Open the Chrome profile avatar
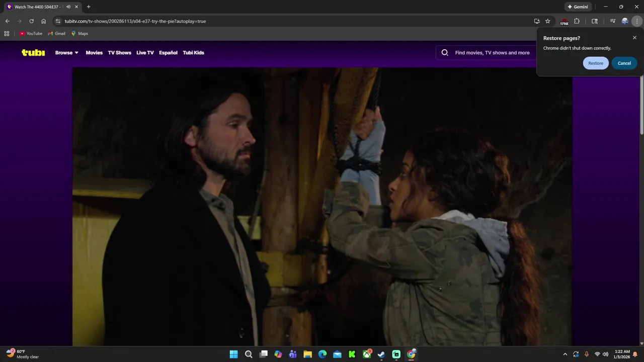This screenshot has height=362, width=644. click(x=625, y=21)
